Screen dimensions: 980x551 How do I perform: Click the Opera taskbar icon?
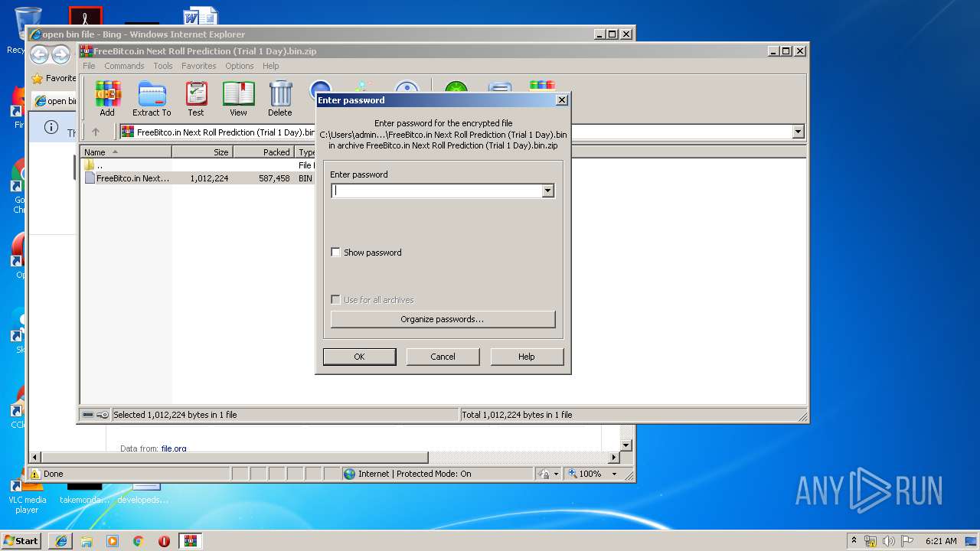coord(164,540)
